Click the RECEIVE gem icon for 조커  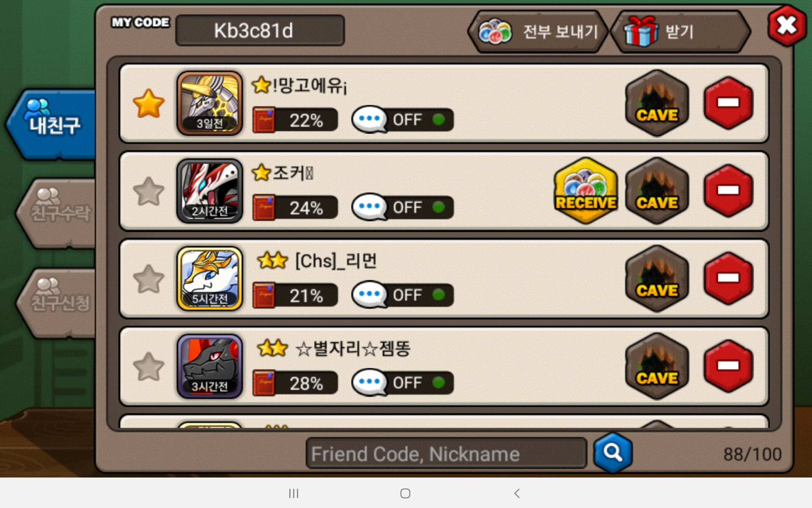[x=586, y=191]
